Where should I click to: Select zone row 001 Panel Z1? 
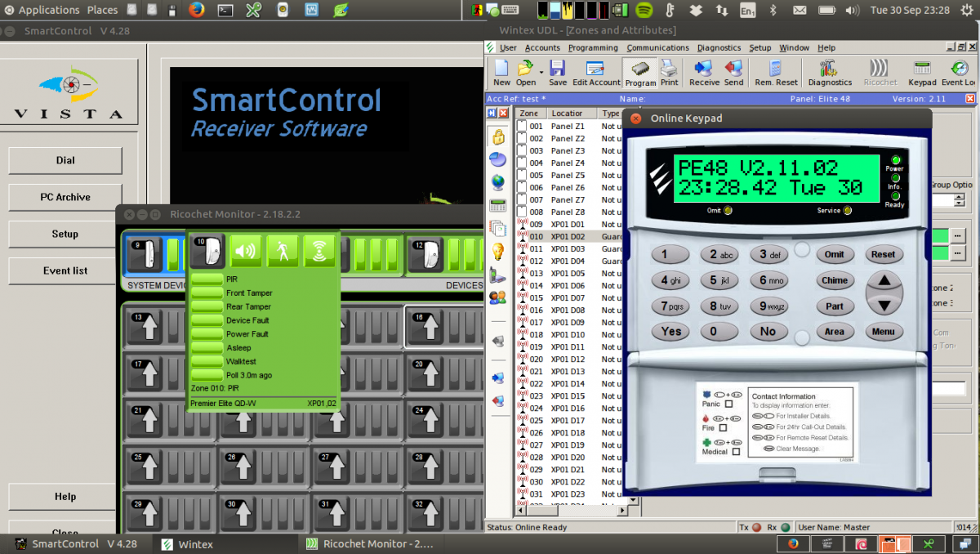tap(568, 126)
